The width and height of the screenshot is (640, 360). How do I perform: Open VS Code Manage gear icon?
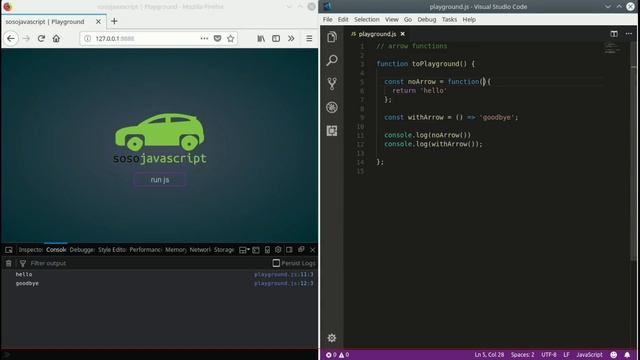[x=332, y=338]
